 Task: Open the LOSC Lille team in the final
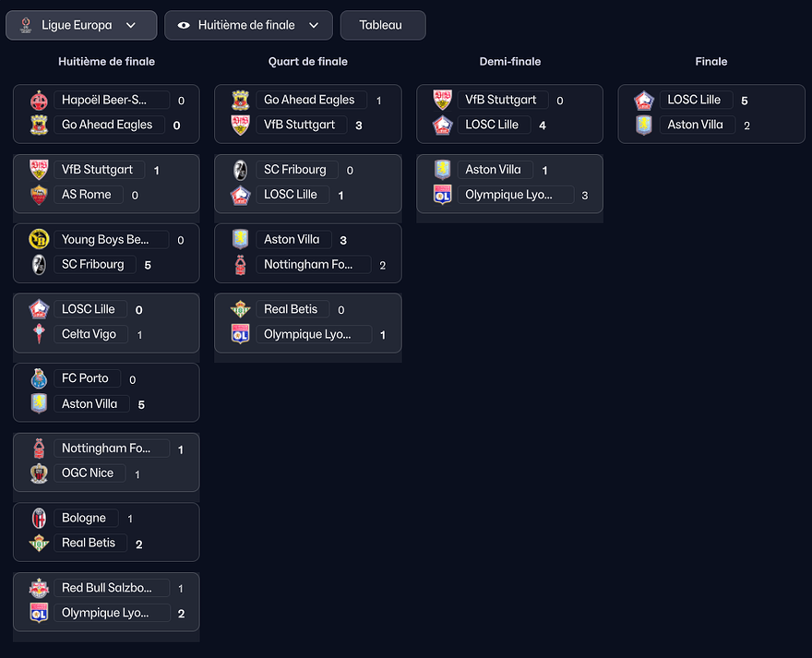(x=694, y=100)
